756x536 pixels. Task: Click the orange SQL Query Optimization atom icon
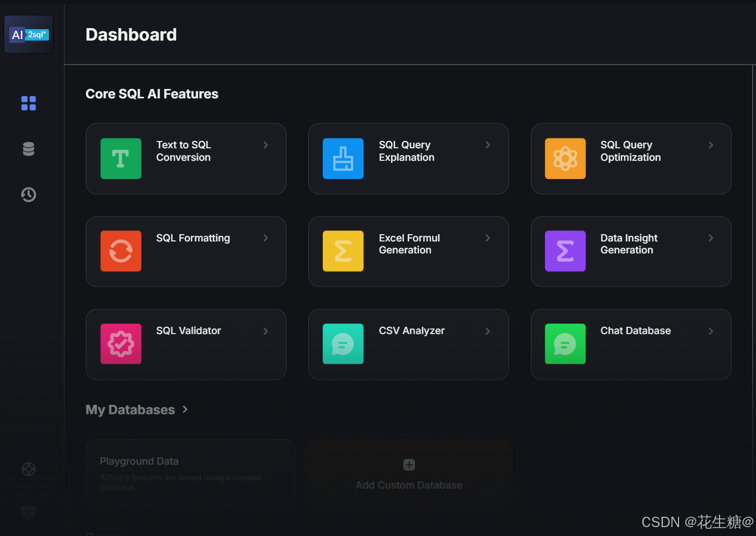click(x=565, y=159)
